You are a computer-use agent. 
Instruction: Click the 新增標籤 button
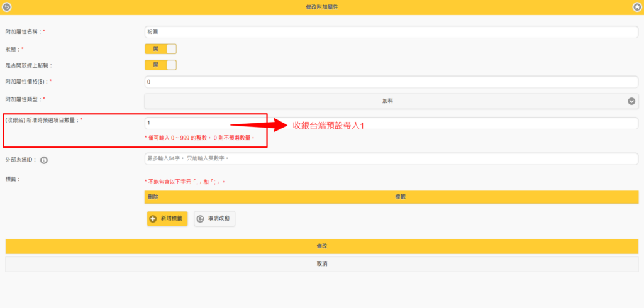click(167, 219)
